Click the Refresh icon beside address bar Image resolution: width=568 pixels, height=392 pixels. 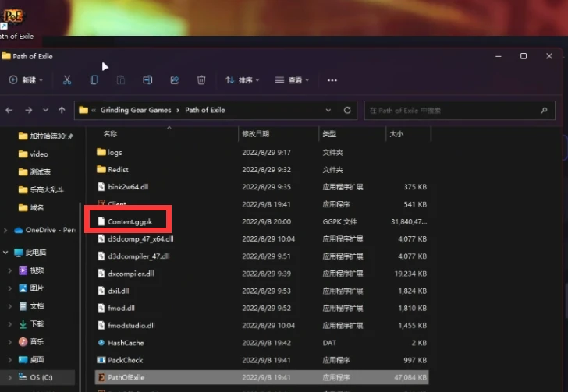pos(347,110)
